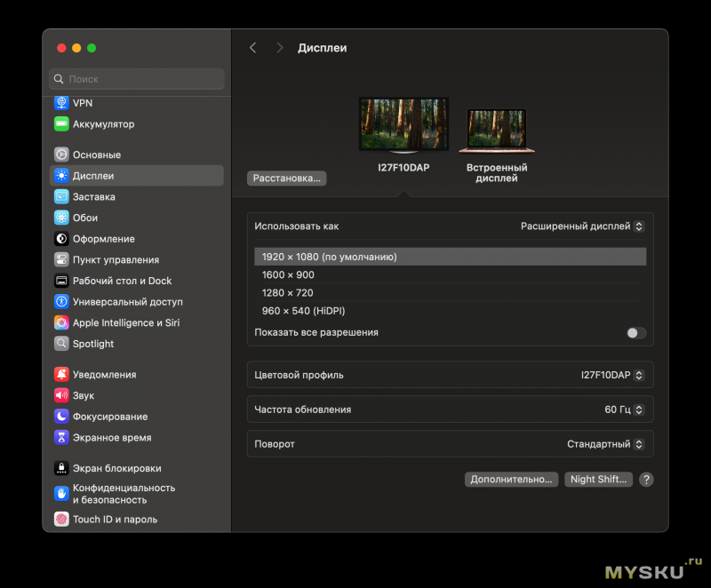Open Пункт управления icon
Screen dimensions: 711x588
click(61, 260)
